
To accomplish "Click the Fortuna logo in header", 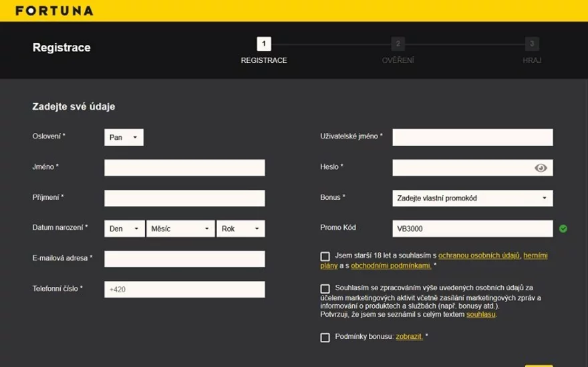I will (54, 11).
